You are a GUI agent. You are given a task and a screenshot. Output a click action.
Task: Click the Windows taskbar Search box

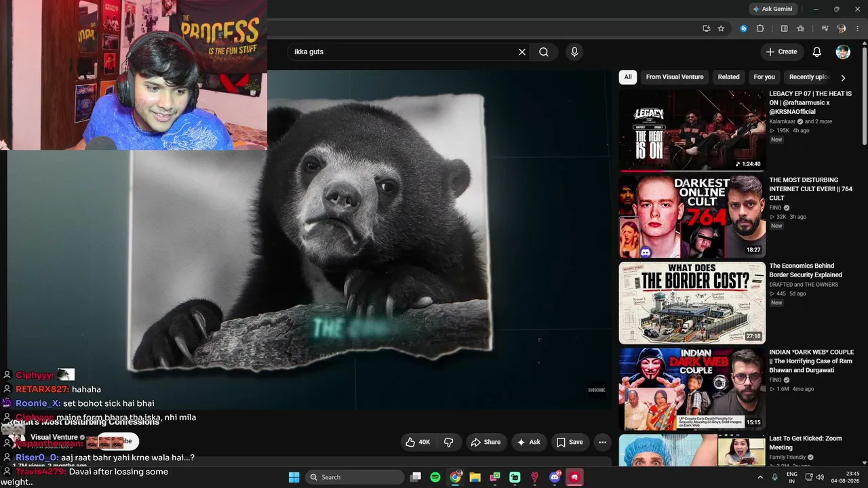(354, 477)
